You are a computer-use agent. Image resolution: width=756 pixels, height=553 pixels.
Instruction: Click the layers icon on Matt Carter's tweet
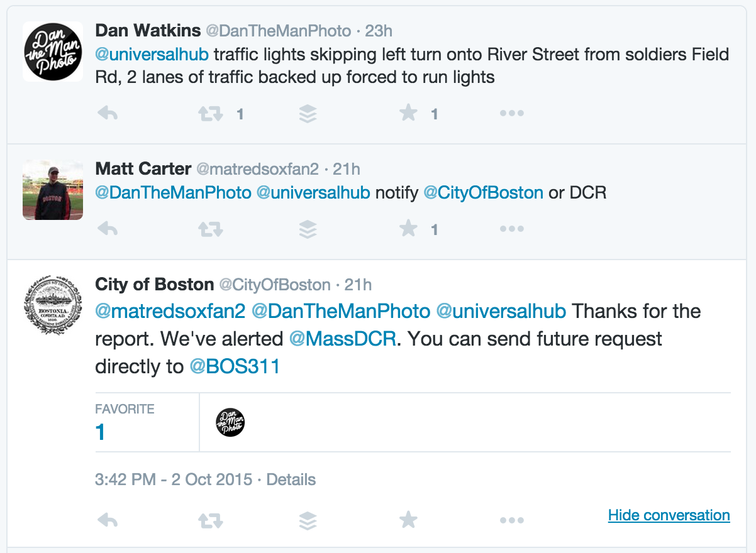point(308,229)
